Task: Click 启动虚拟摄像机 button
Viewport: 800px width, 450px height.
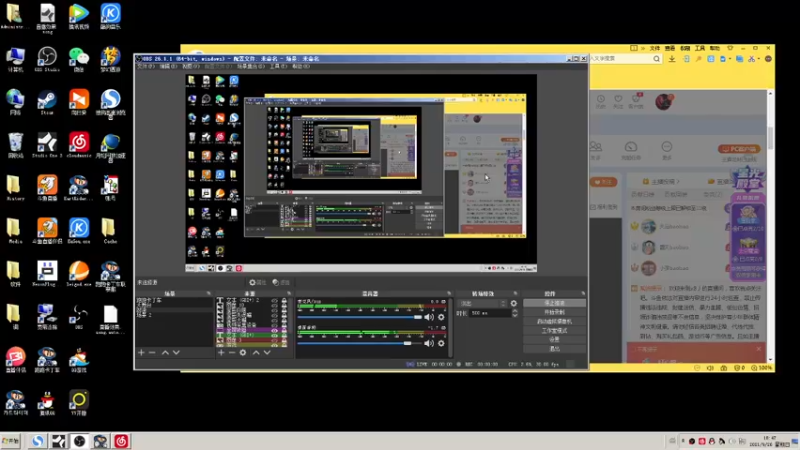Action: 554,321
